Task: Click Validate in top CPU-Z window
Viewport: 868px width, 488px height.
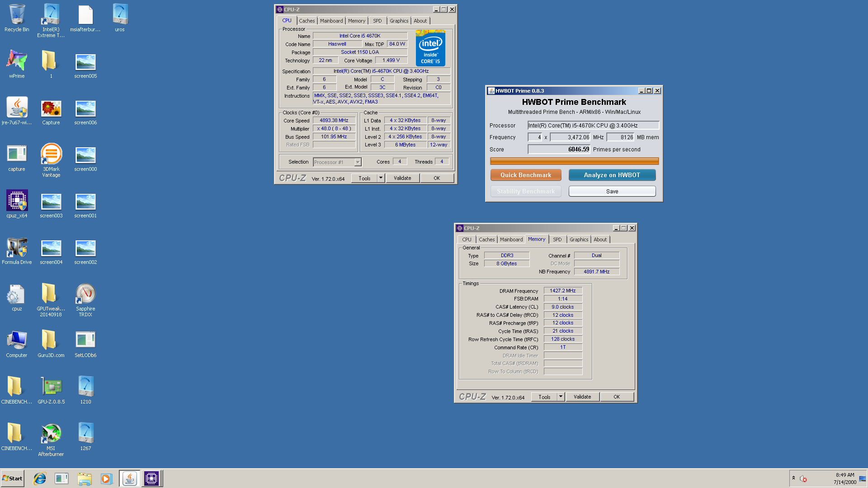Action: pos(402,178)
